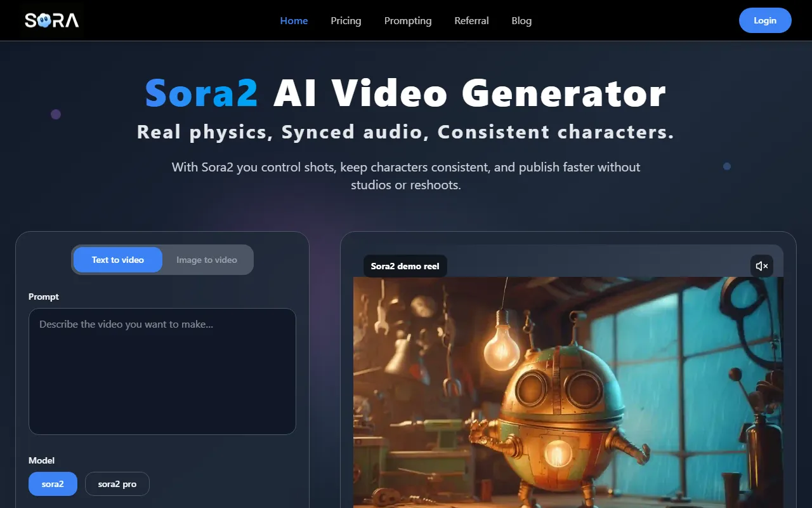812x508 pixels.
Task: Switch to the Text to video tab
Action: pyautogui.click(x=118, y=260)
